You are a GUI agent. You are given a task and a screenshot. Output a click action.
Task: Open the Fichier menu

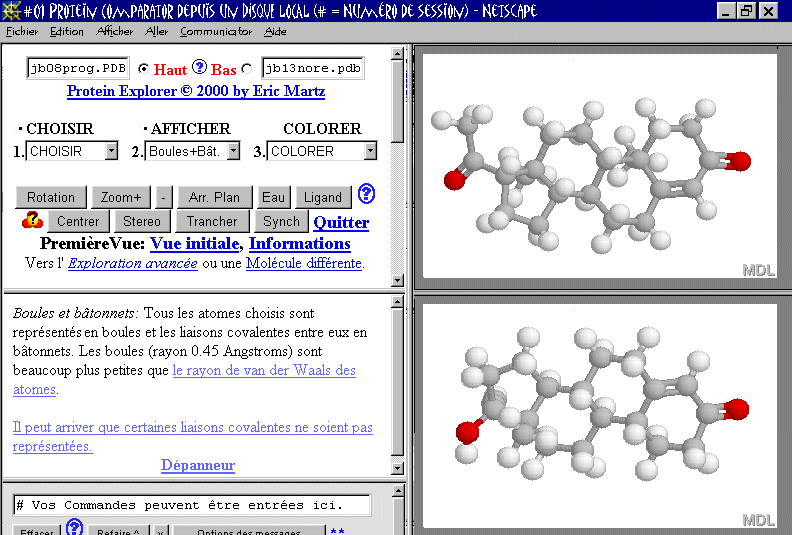[x=22, y=31]
